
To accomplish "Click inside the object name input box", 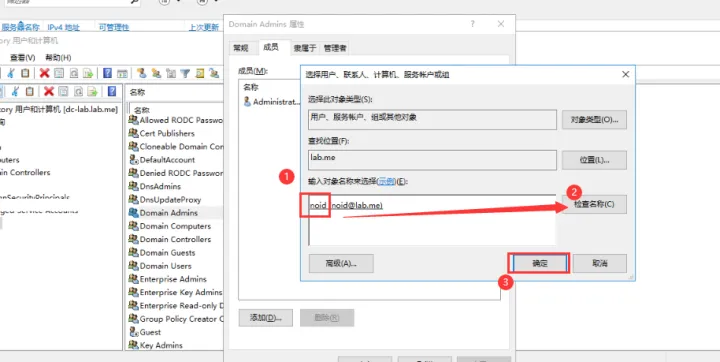I will click(432, 220).
